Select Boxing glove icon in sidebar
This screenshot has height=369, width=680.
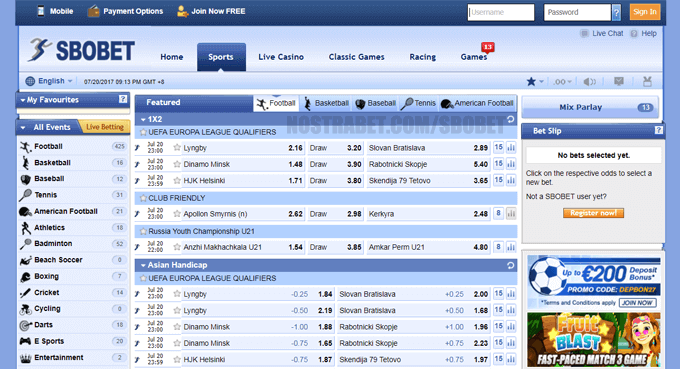coord(26,276)
